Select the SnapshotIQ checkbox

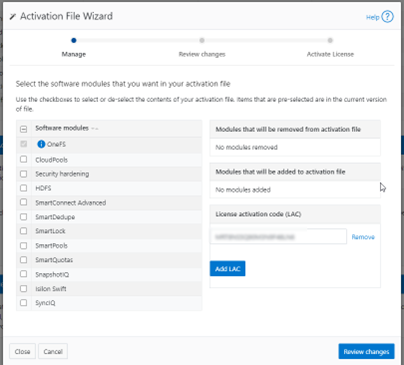[24, 274]
